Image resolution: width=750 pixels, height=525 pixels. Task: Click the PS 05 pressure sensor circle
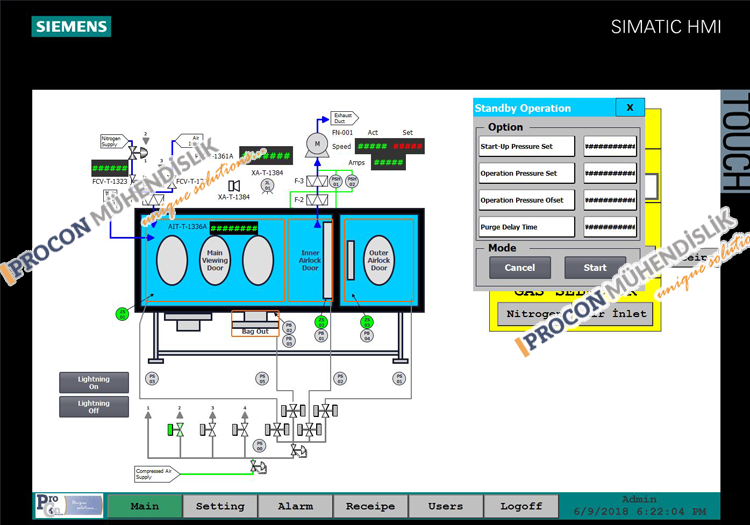262,379
